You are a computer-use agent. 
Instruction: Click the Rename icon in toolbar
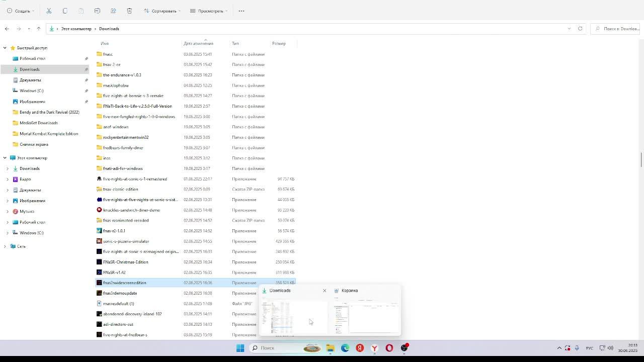pos(97,11)
